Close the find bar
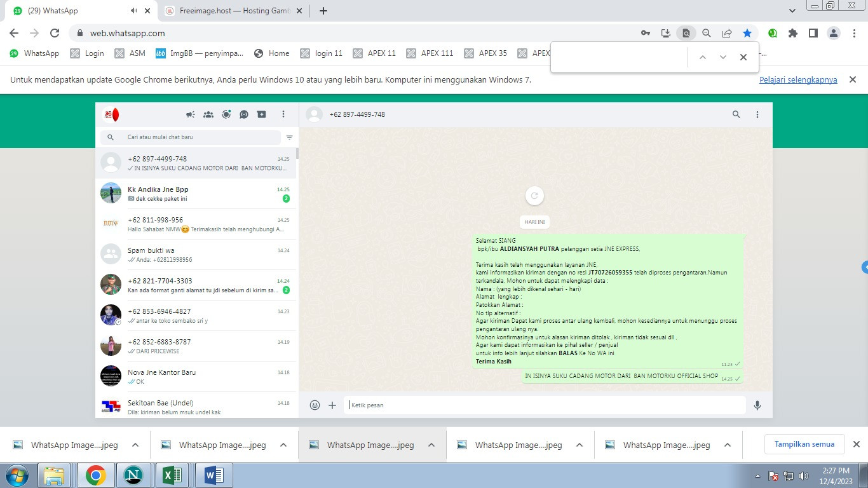This screenshot has height=488, width=868. [743, 57]
